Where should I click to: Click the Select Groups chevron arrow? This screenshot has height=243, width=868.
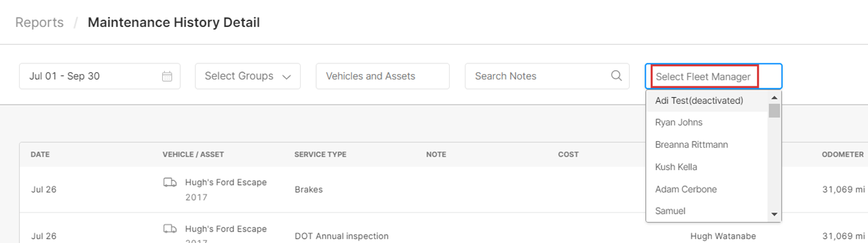286,77
